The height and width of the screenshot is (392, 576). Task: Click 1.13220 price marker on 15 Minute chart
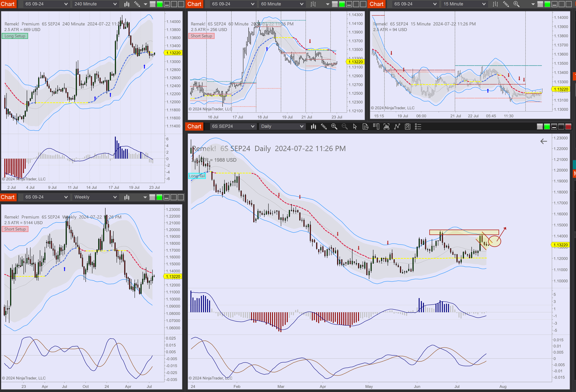pos(561,89)
